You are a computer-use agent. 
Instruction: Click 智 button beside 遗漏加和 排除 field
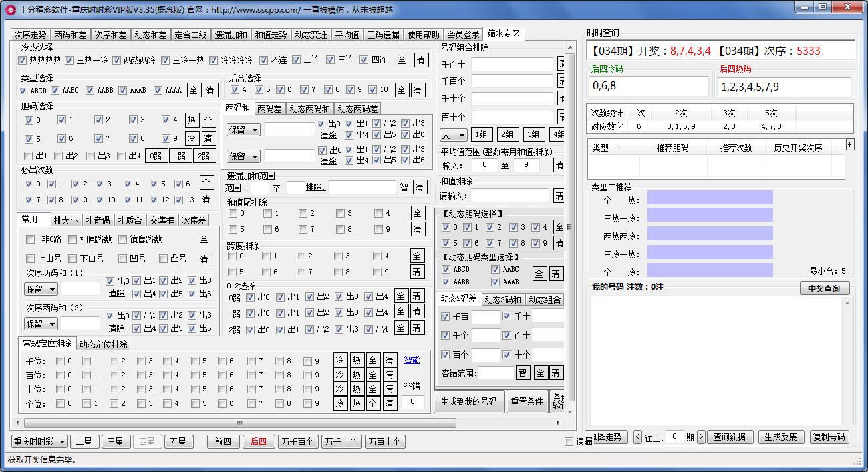(404, 188)
